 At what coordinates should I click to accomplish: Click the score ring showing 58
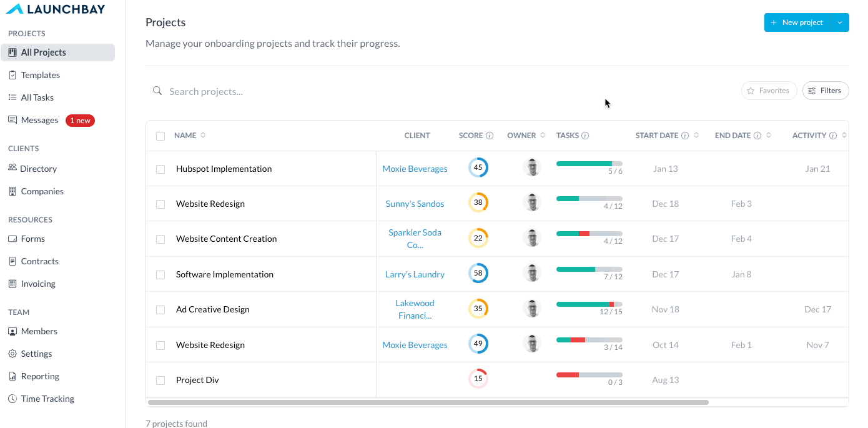coord(478,273)
